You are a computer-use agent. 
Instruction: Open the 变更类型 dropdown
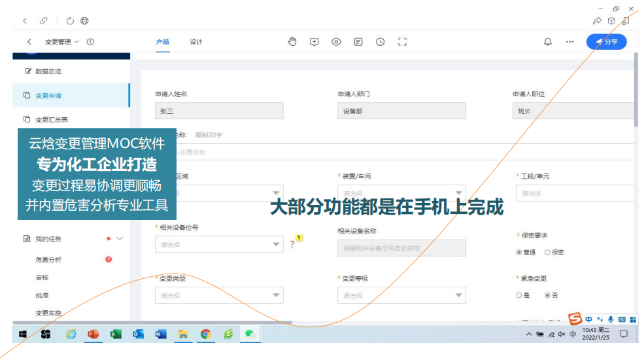(219, 296)
